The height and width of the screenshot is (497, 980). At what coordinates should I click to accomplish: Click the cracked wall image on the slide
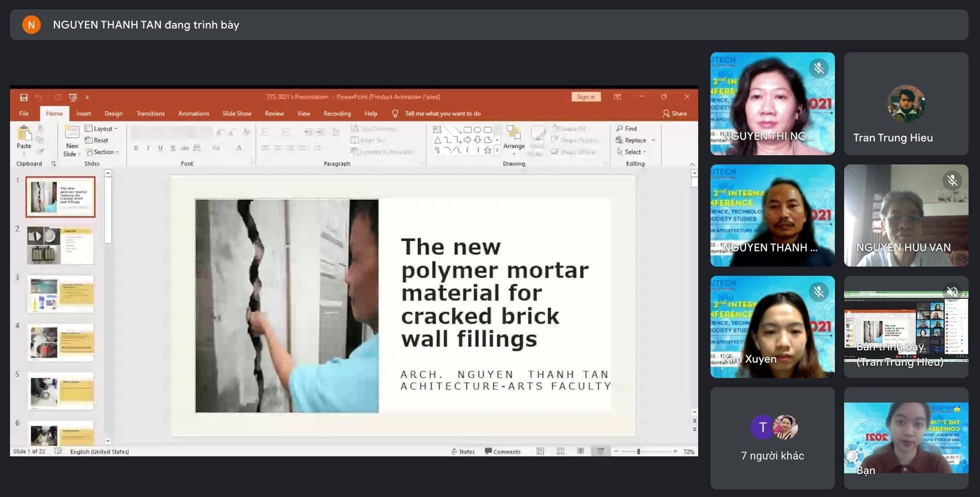tap(287, 305)
